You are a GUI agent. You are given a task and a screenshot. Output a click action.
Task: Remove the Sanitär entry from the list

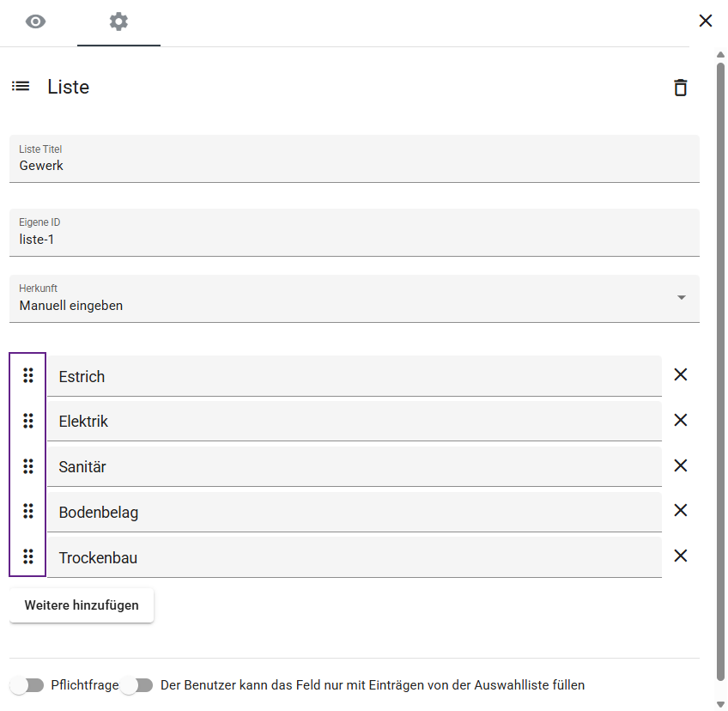point(680,466)
